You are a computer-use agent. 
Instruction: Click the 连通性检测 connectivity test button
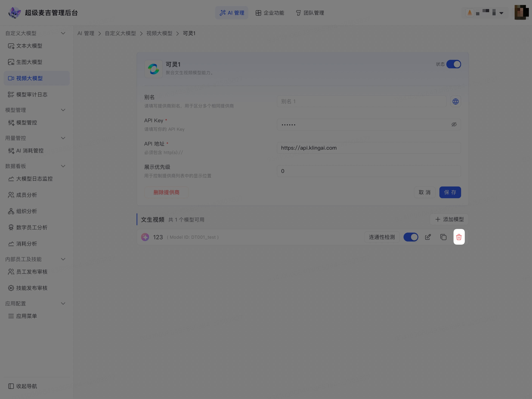point(382,237)
